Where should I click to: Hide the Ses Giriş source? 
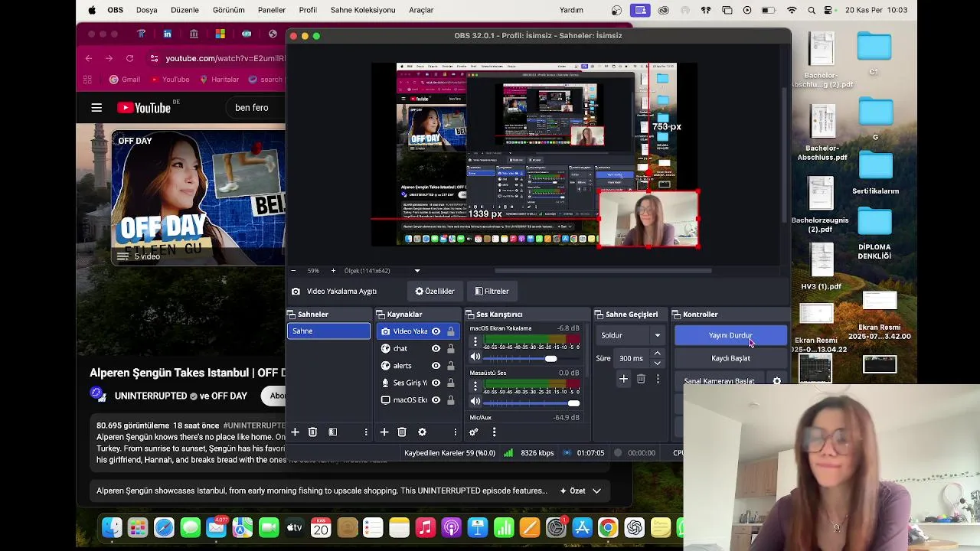(x=436, y=383)
